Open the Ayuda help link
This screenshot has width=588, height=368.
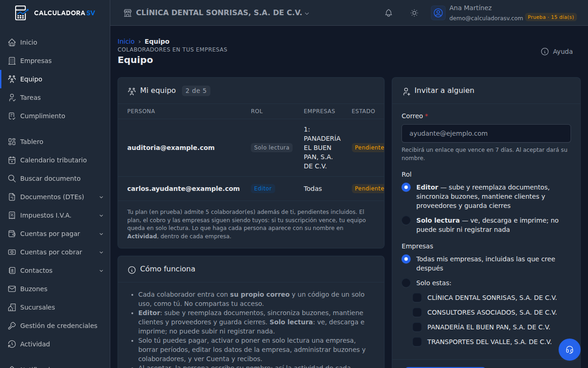557,52
